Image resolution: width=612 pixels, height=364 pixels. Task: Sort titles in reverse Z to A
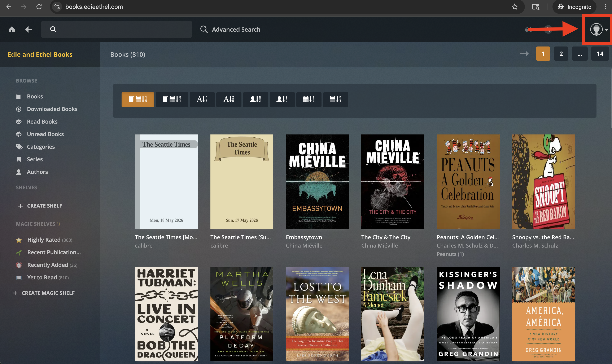[229, 99]
